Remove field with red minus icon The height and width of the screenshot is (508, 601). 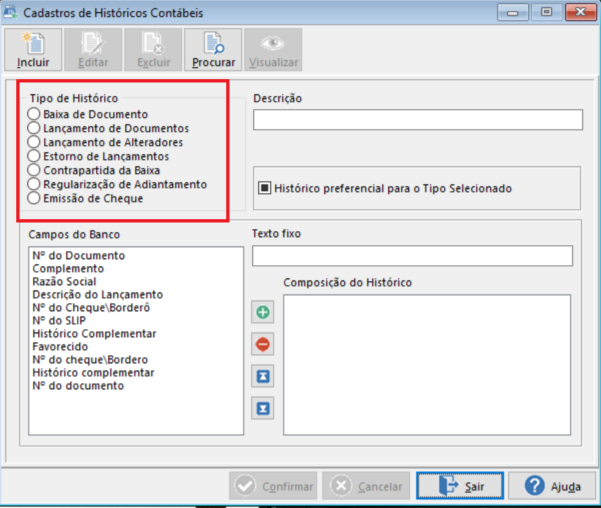tap(263, 344)
